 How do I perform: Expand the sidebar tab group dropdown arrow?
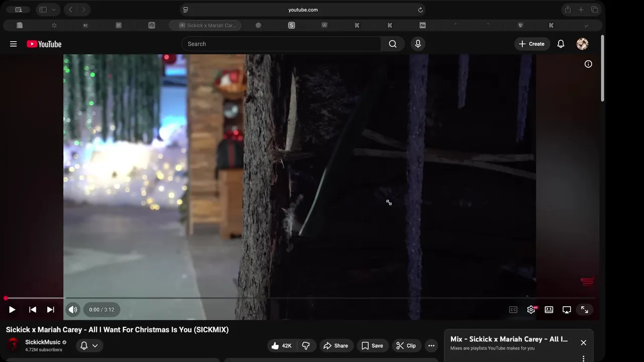(54, 10)
